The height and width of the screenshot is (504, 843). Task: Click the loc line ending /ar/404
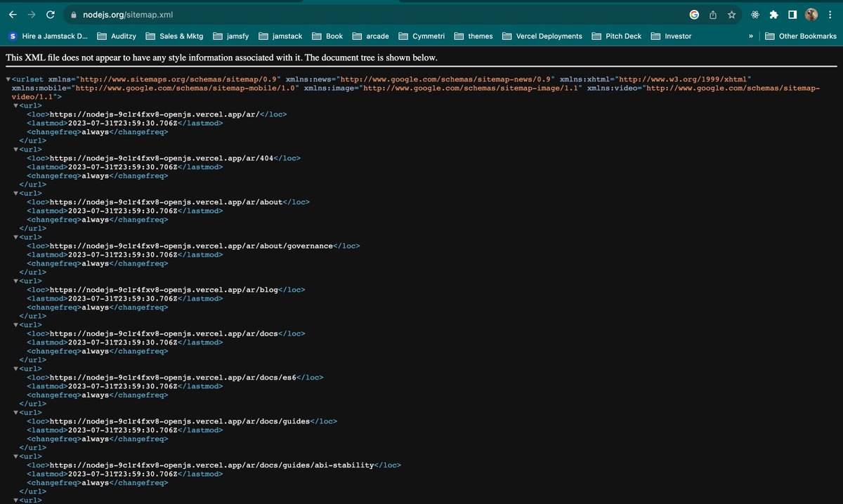(x=164, y=158)
